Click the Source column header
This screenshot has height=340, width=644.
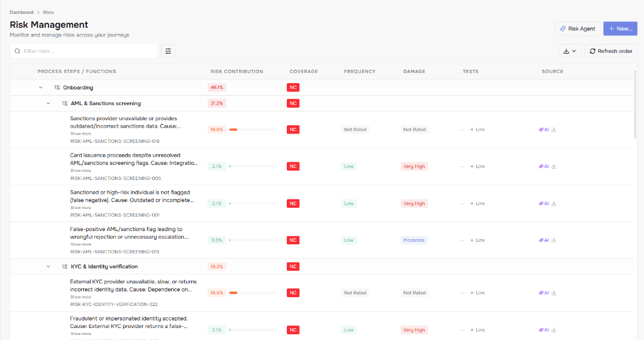click(552, 72)
